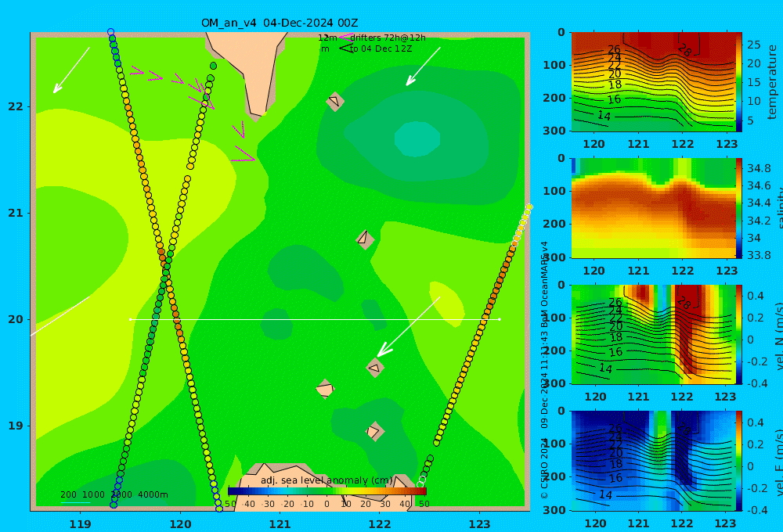Select the 'drifters 72h@12h' legend text
This screenshot has width=783, height=532.
(x=388, y=38)
